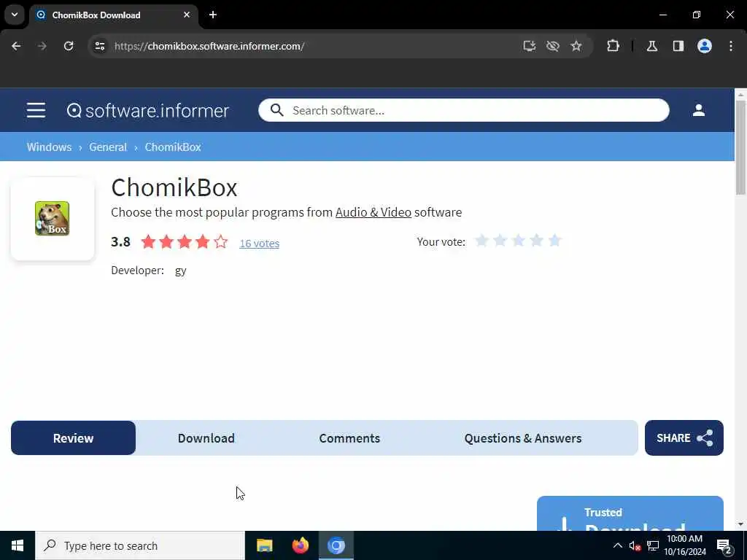The height and width of the screenshot is (560, 747).
Task: Open a new browser tab
Action: click(213, 15)
